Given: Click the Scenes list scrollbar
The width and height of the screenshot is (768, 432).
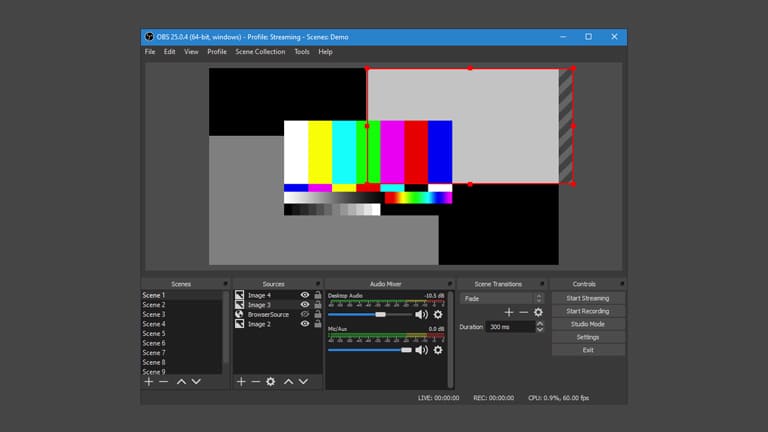Looking at the screenshot, I should coord(226,327).
